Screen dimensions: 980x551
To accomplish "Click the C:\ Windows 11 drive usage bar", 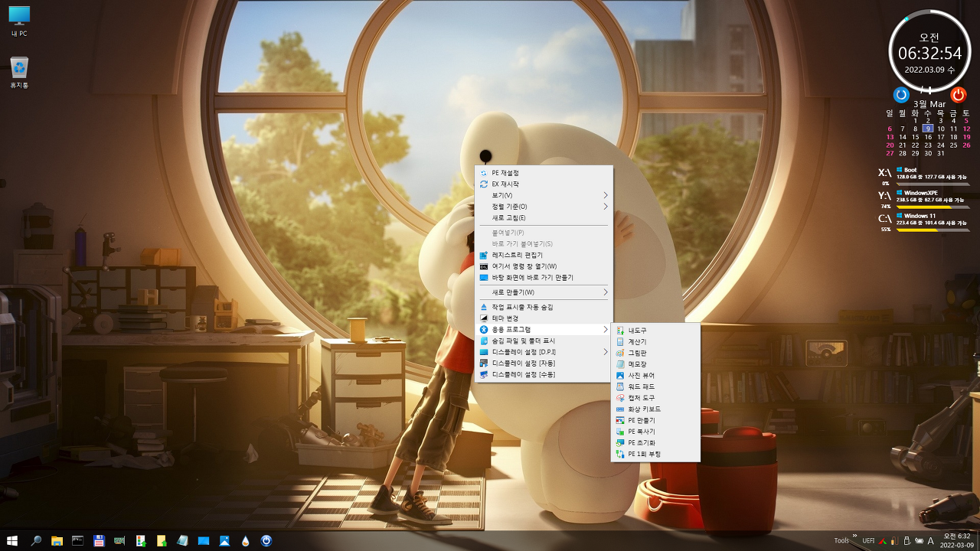I will click(933, 230).
